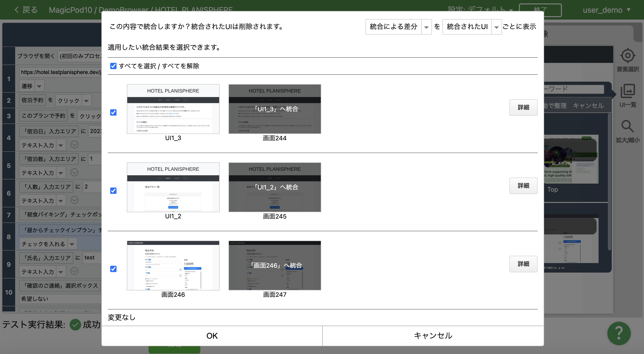Click the circled check beside step 9
Viewport: 644px width, 354px height.
tap(75, 271)
